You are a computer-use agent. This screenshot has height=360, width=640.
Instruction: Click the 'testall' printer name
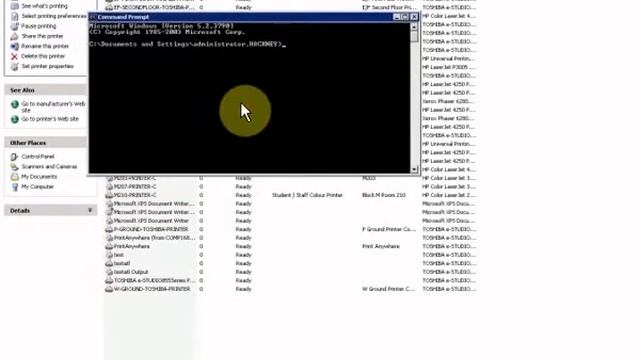[122, 264]
